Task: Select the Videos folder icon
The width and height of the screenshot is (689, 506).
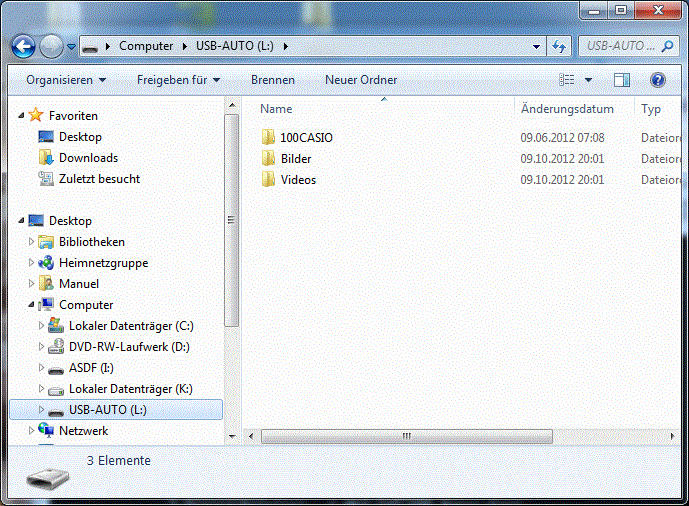Action: 268,179
